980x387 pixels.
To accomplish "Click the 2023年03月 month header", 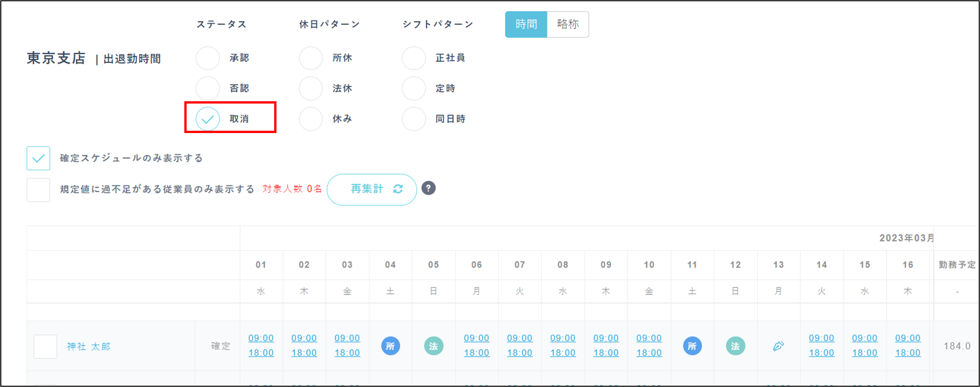I will [907, 238].
